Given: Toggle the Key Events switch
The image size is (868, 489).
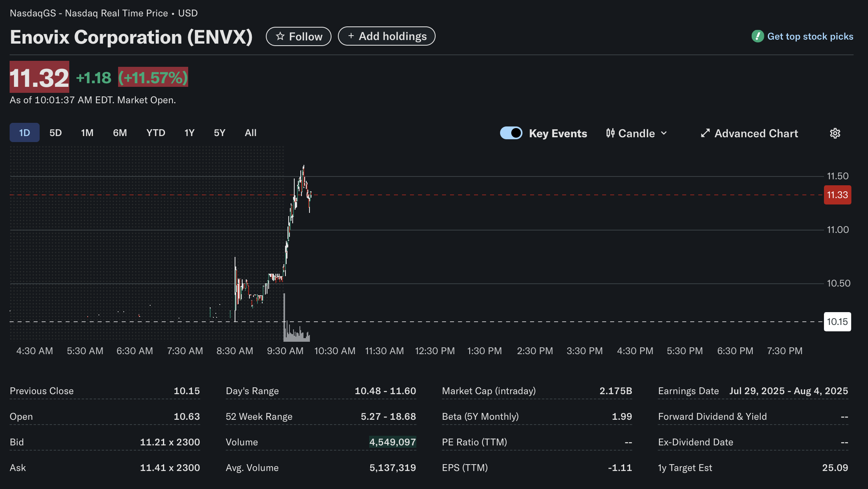Looking at the screenshot, I should 511,133.
